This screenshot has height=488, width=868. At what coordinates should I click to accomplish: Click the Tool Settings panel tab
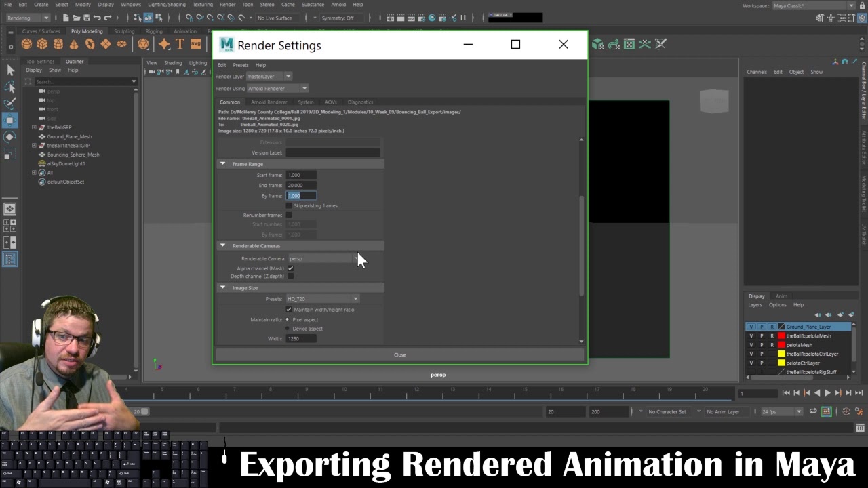pos(40,62)
